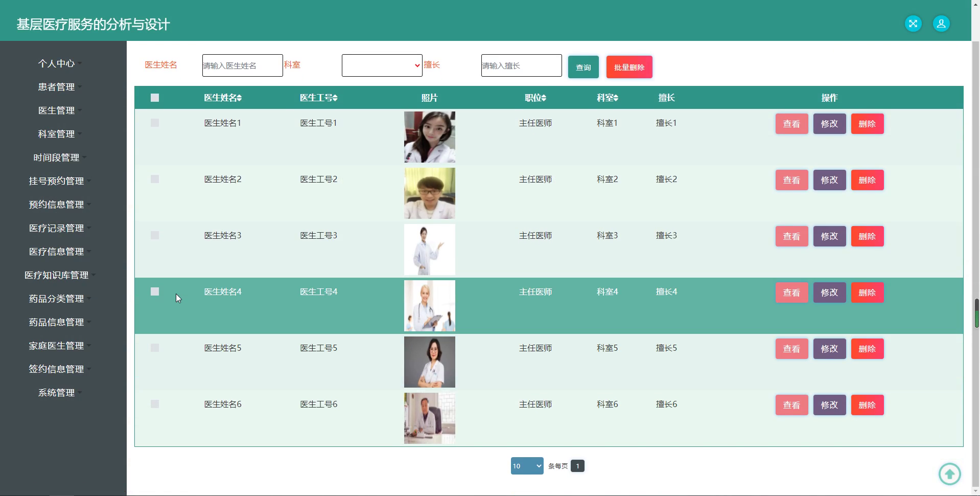
Task: Check the row checkbox for 医生姓名2
Action: point(155,179)
